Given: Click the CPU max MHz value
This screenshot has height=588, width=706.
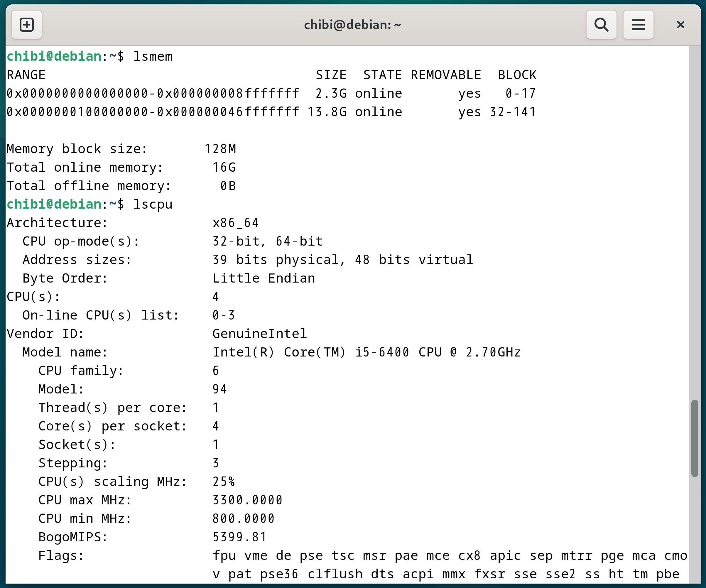Looking at the screenshot, I should click(247, 500).
